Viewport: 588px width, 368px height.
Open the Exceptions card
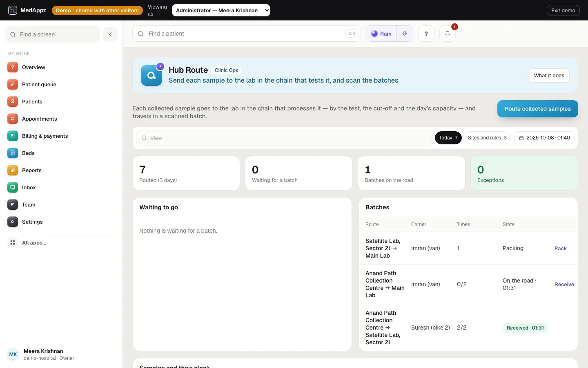524,173
